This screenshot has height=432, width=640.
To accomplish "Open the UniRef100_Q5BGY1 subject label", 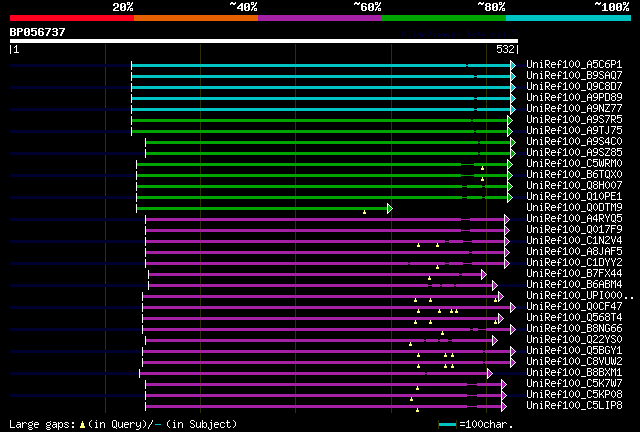I will (x=574, y=351).
